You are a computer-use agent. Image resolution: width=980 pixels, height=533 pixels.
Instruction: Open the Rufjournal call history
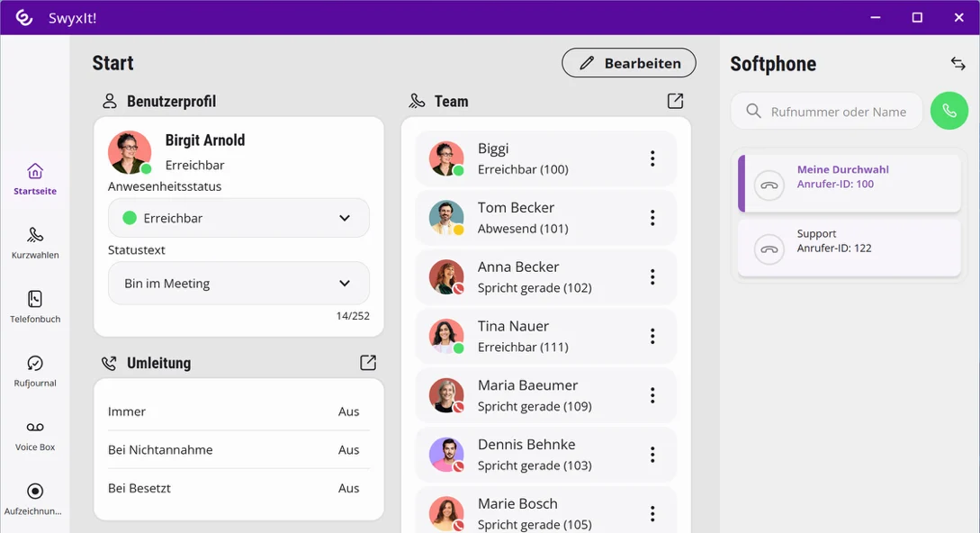35,371
